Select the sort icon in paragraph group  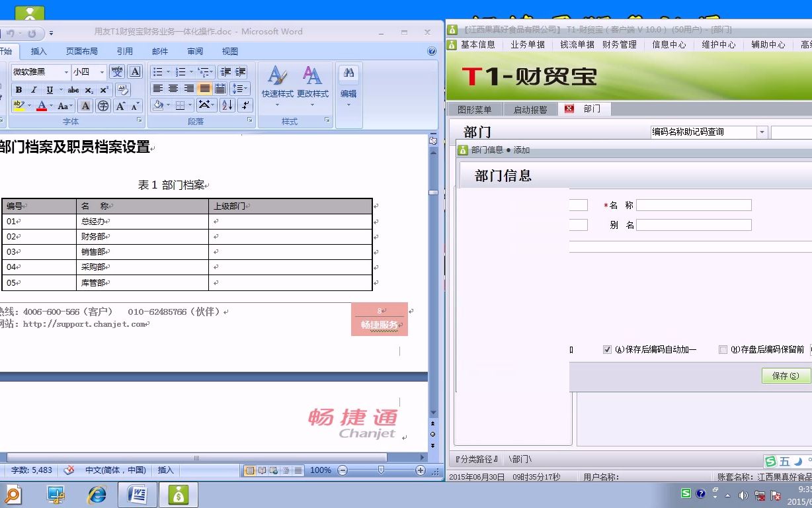[x=227, y=105]
